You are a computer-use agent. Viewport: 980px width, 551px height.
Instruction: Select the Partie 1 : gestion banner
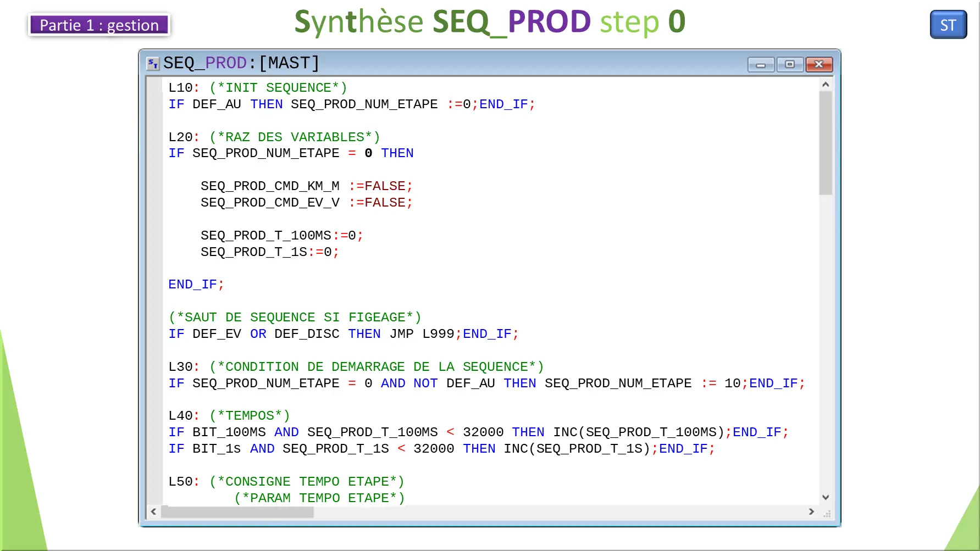98,25
